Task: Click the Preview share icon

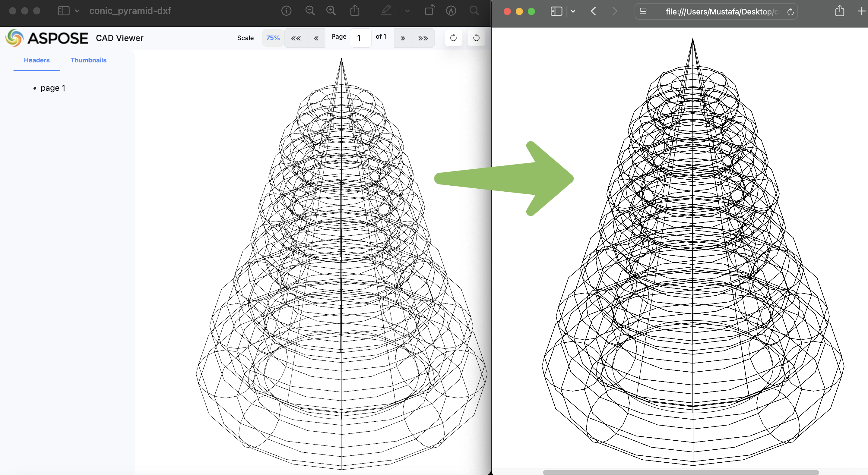Action: pyautogui.click(x=354, y=11)
